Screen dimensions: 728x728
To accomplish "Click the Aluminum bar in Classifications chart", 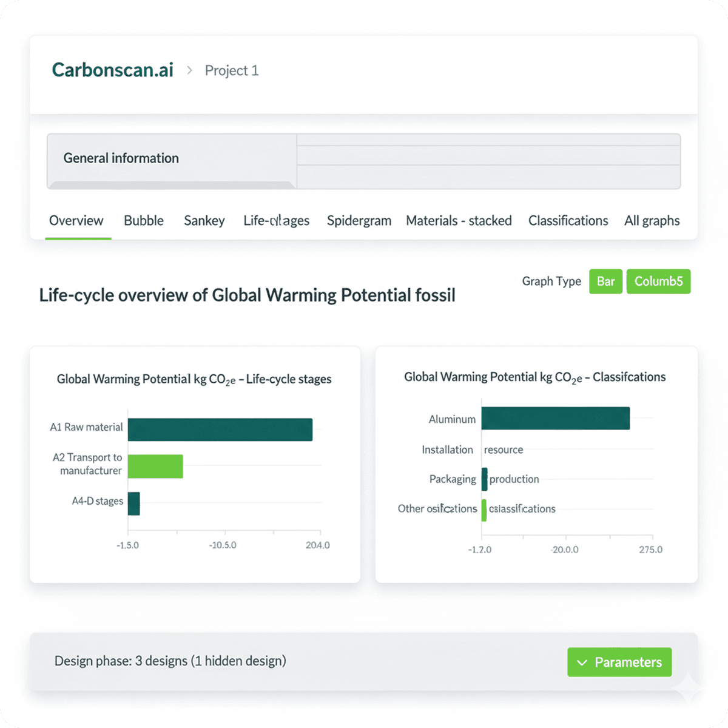I will (x=555, y=419).
